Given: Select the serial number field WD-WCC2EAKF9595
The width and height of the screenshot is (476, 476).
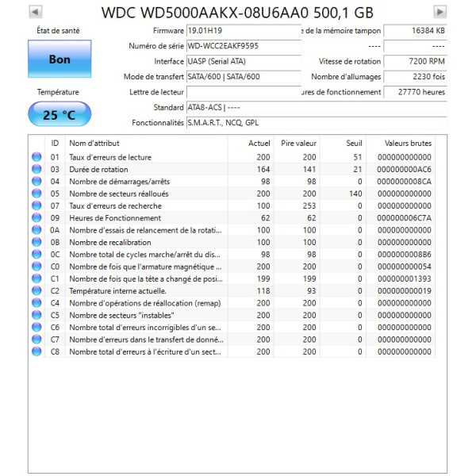Looking at the screenshot, I should point(244,46).
